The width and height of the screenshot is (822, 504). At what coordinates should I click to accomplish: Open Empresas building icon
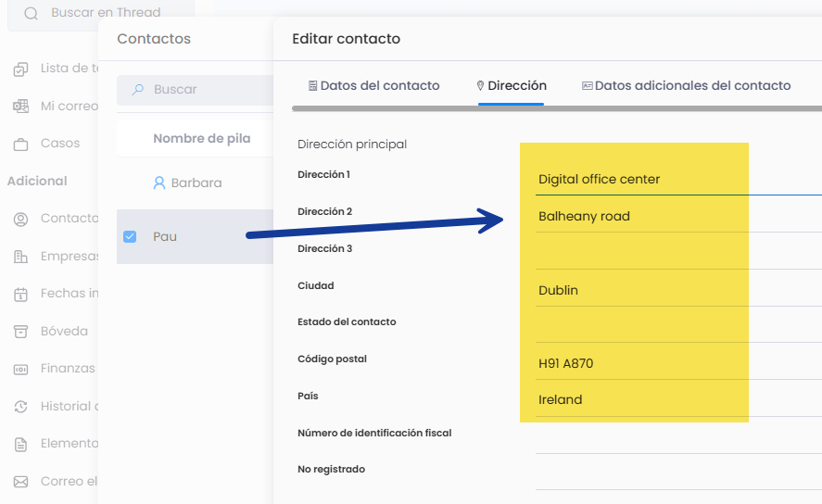[x=21, y=257]
